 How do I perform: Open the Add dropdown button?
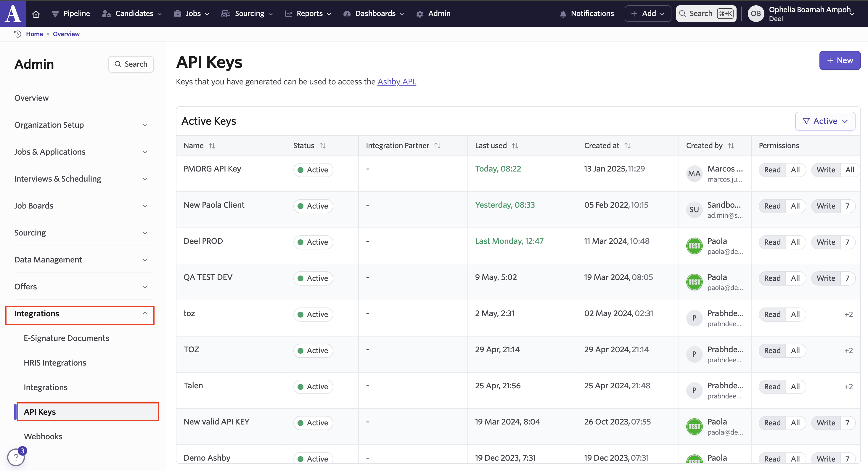point(648,14)
